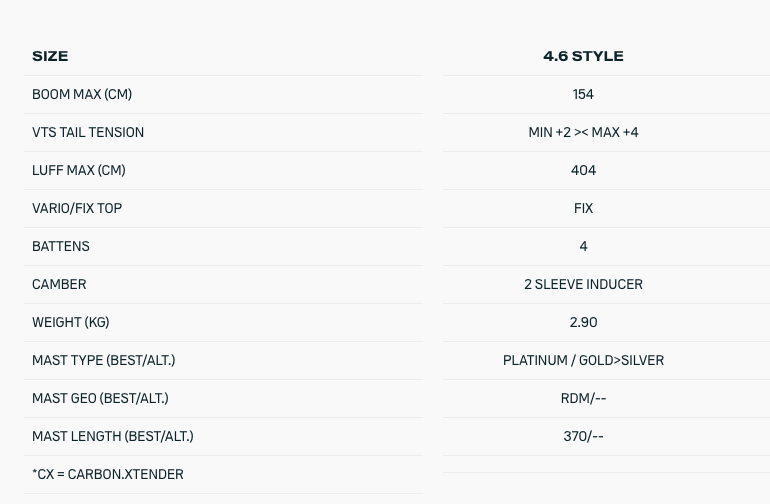The width and height of the screenshot is (770, 504).
Task: Click the LUFF MAX (CM) row label
Action: (x=79, y=170)
